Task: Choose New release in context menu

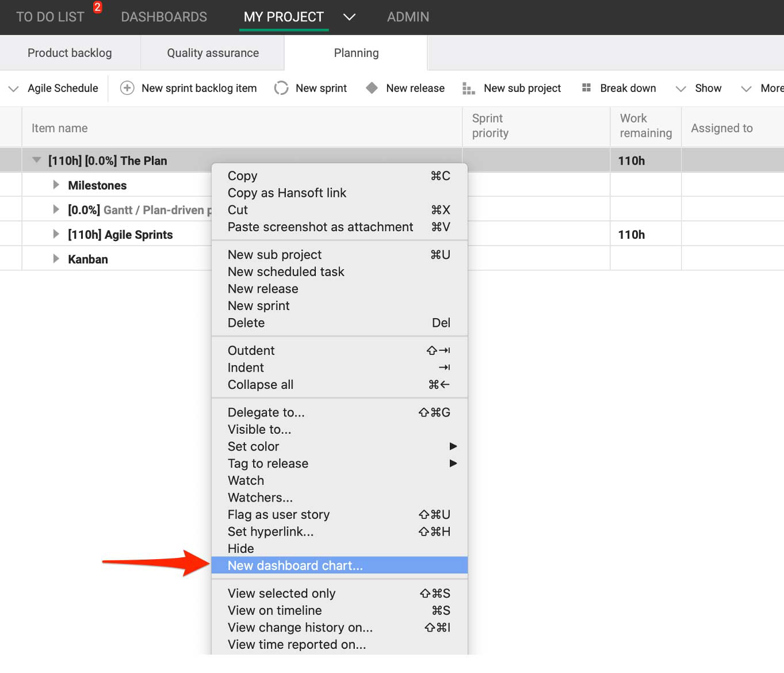Action: 339,289
